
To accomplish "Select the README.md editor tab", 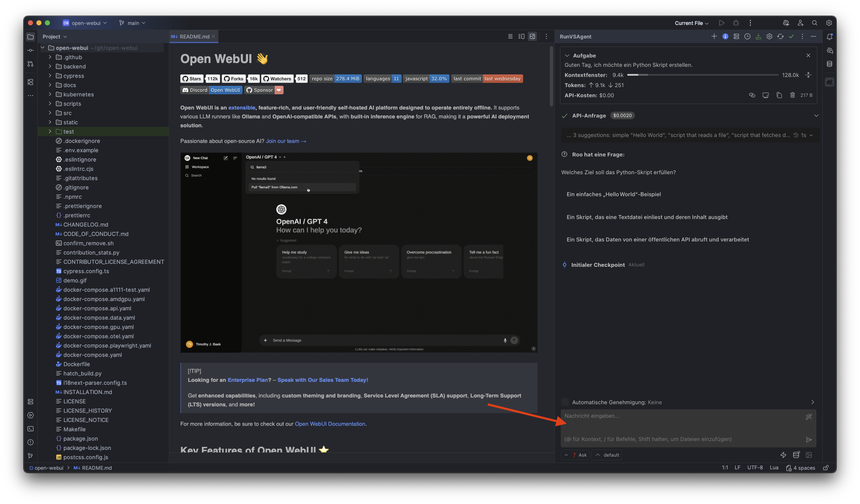I will coord(193,36).
